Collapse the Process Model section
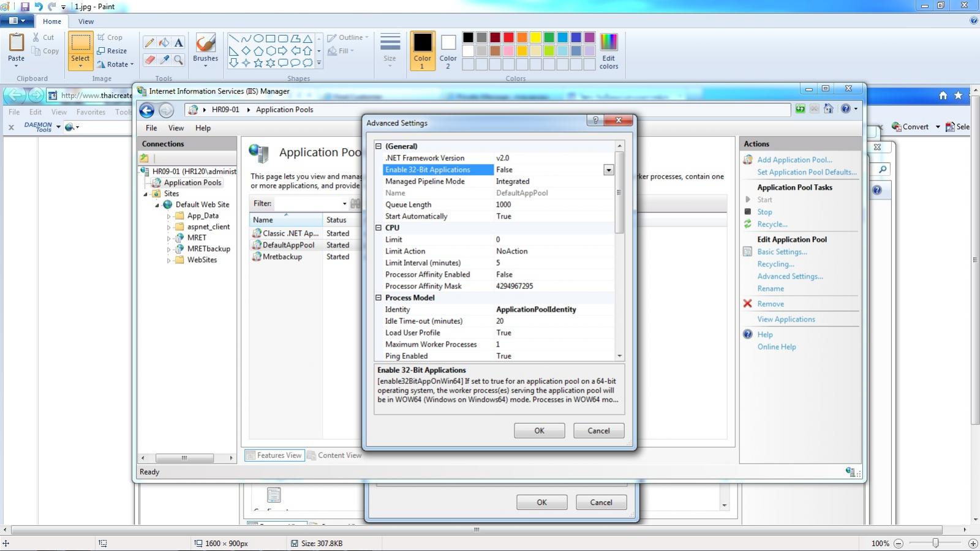 point(379,298)
